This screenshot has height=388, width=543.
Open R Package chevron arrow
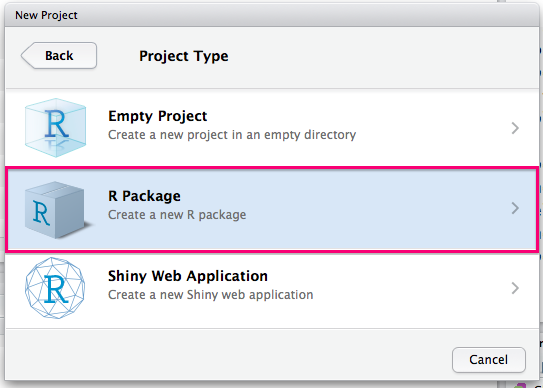pos(515,208)
